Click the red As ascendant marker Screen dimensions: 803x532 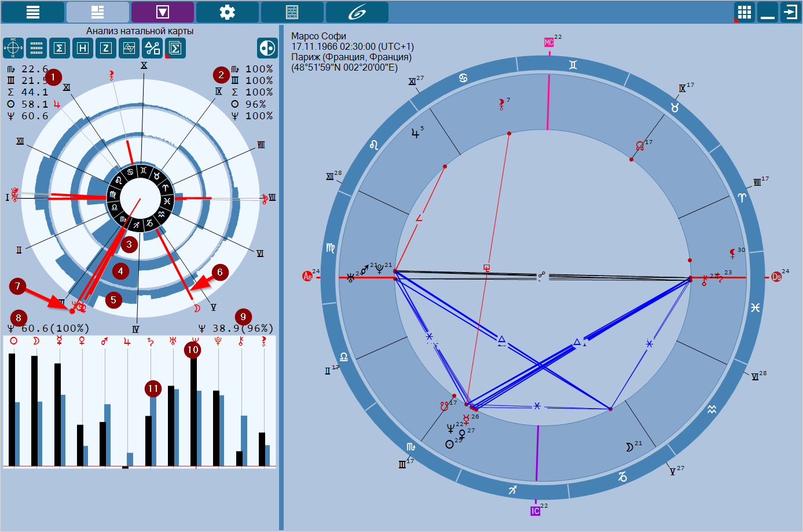point(307,277)
